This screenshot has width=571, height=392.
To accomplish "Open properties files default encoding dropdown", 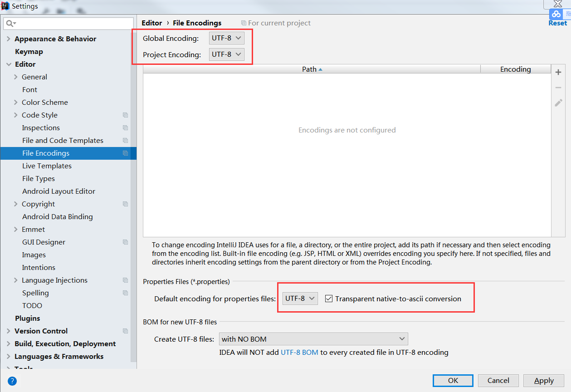I will [x=300, y=299].
